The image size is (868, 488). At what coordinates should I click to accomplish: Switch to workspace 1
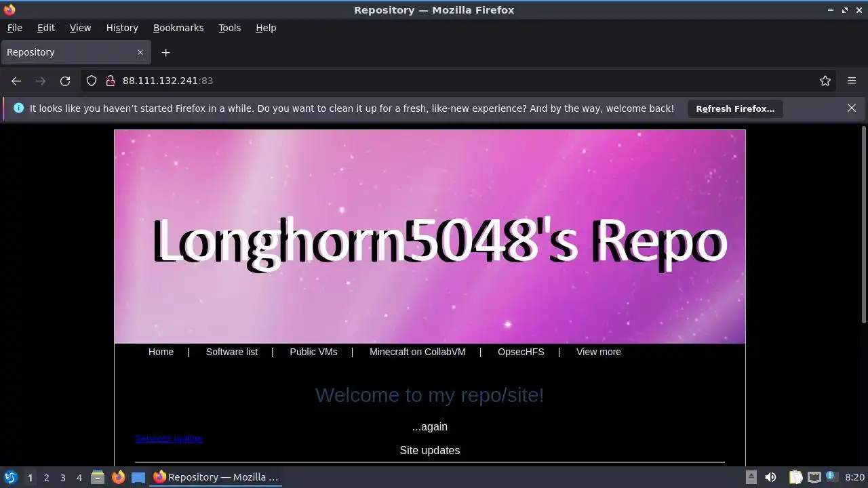pos(30,477)
